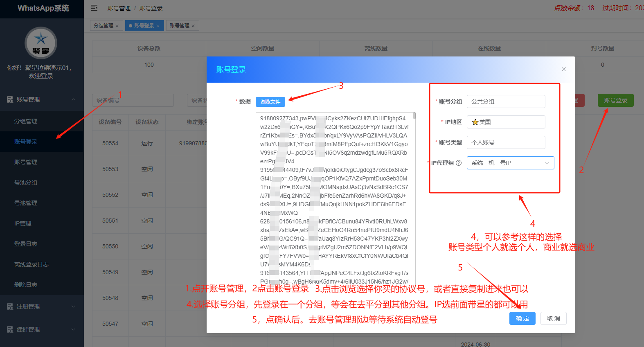Close the 分组管理 tab
Viewport: 644px width, 347px height.
pos(117,26)
